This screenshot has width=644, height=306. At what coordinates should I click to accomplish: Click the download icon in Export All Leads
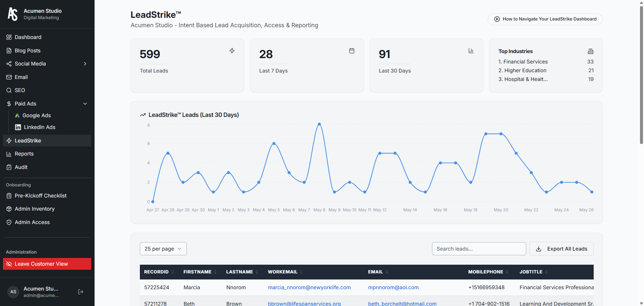click(539, 249)
